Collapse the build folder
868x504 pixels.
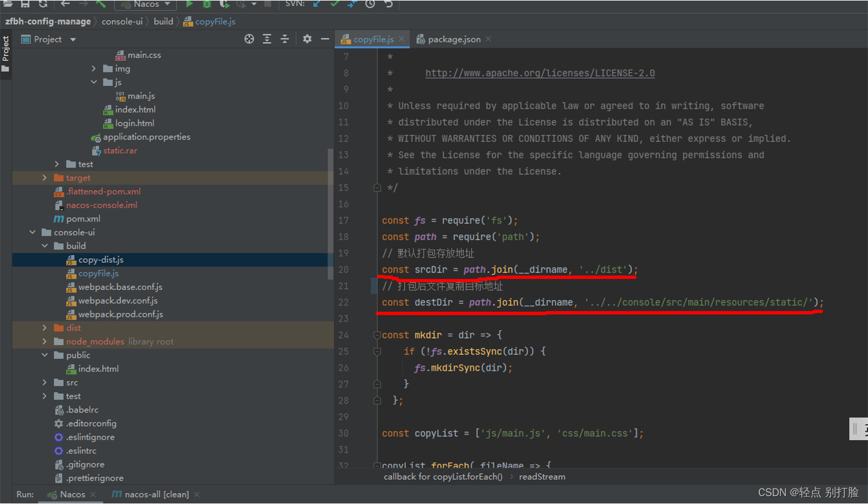(45, 246)
